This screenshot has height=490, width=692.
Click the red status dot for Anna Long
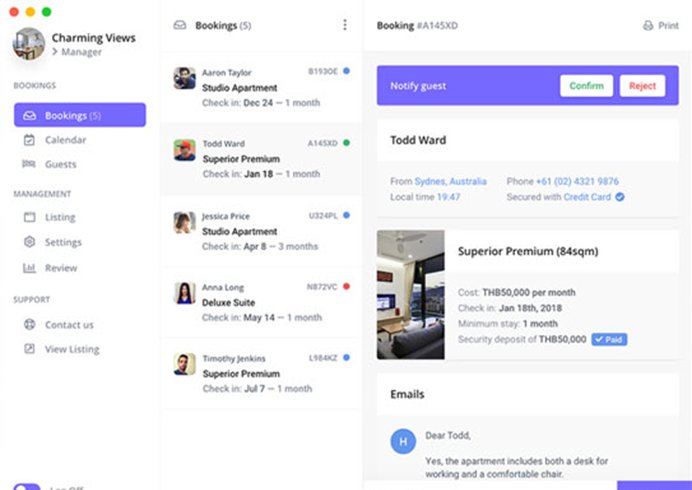[346, 286]
